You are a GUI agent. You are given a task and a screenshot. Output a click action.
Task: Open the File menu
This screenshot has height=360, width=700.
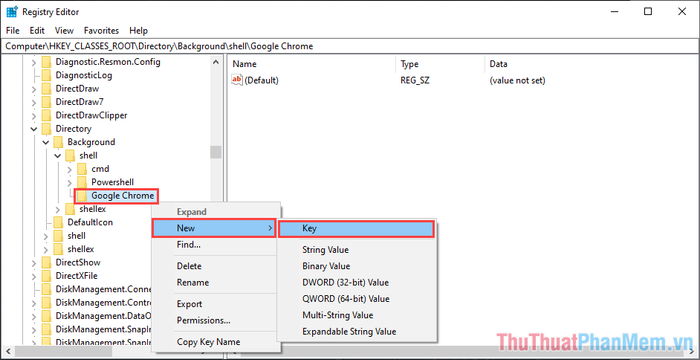coord(13,31)
